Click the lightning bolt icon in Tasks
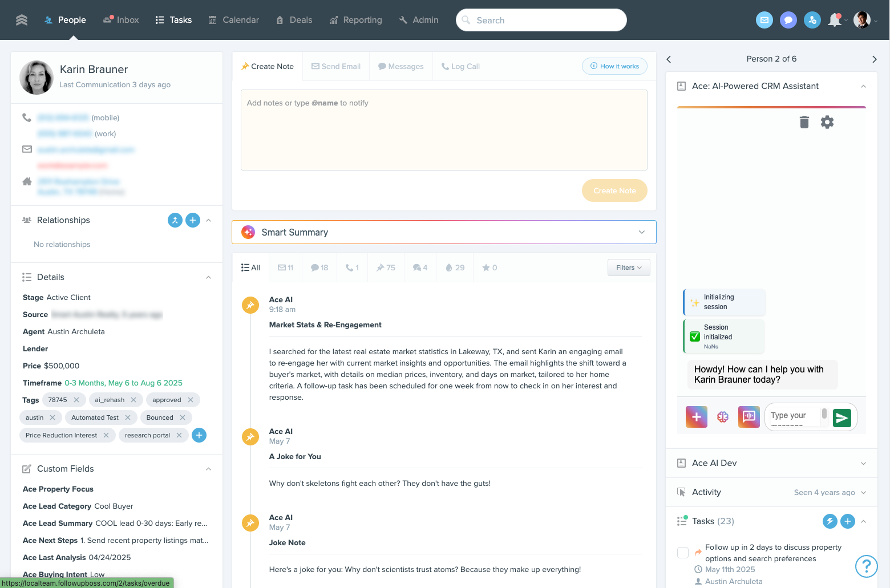 (830, 521)
